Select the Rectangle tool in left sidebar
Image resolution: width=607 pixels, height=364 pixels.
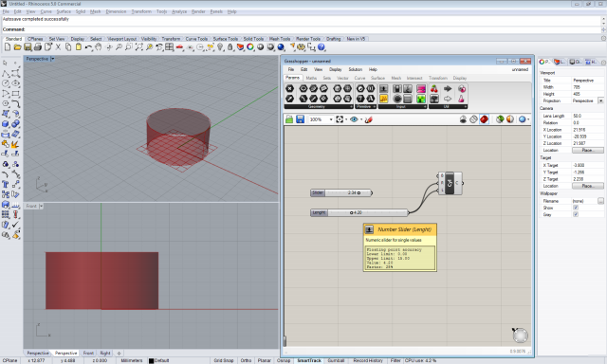point(15,94)
